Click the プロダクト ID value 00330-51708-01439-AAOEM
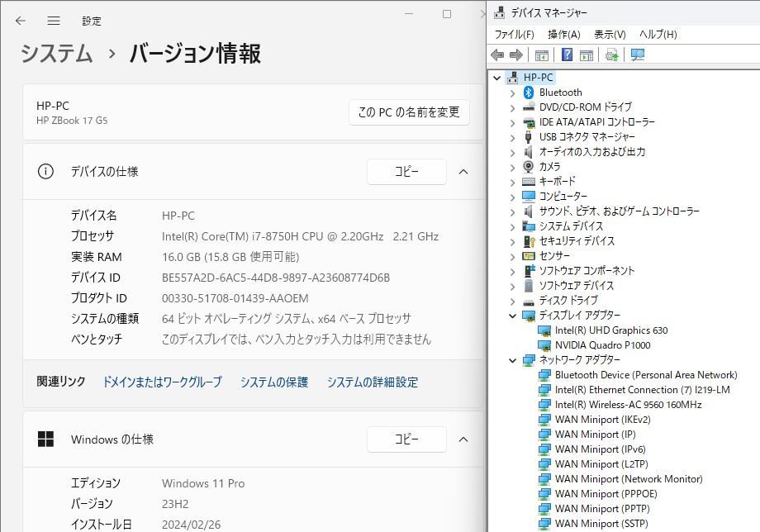The image size is (760, 532). (x=235, y=298)
